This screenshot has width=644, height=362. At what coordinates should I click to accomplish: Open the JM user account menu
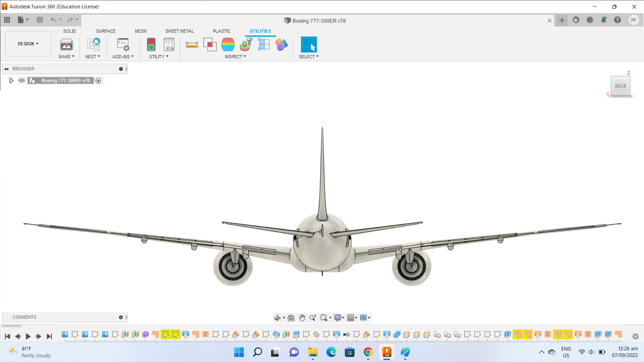pyautogui.click(x=633, y=20)
